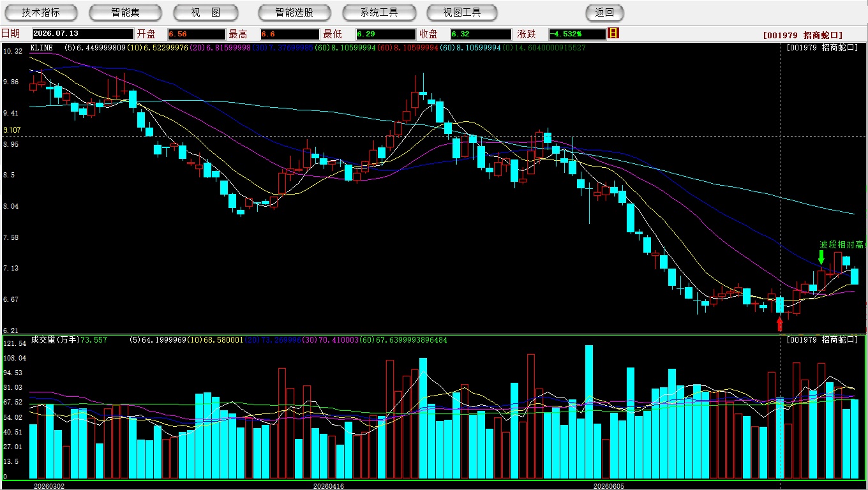
Task: Click the KLINE indicator label
Action: click(x=41, y=48)
